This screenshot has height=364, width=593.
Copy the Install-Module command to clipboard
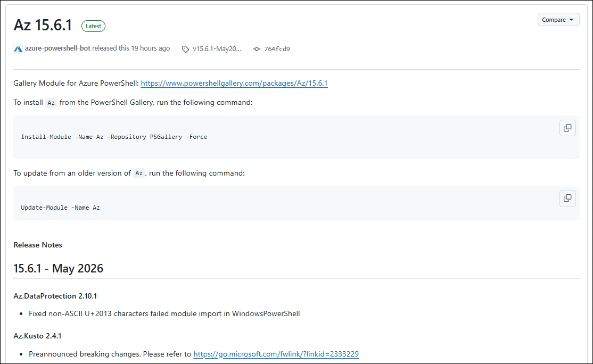[567, 128]
